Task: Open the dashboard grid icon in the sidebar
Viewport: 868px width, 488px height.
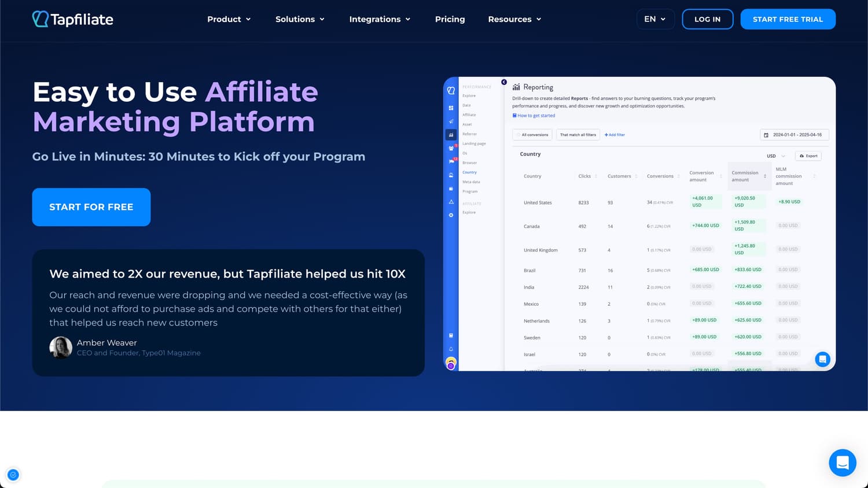Action: 451,108
